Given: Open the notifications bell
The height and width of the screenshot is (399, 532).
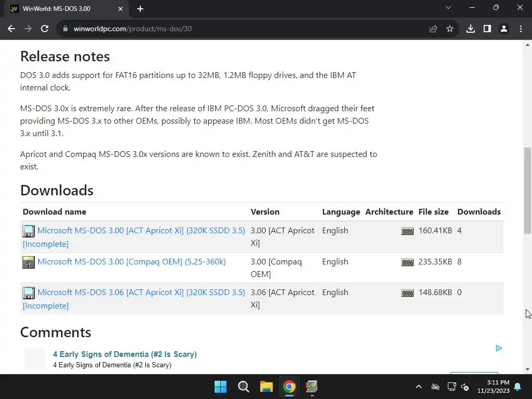Looking at the screenshot, I should (518, 387).
